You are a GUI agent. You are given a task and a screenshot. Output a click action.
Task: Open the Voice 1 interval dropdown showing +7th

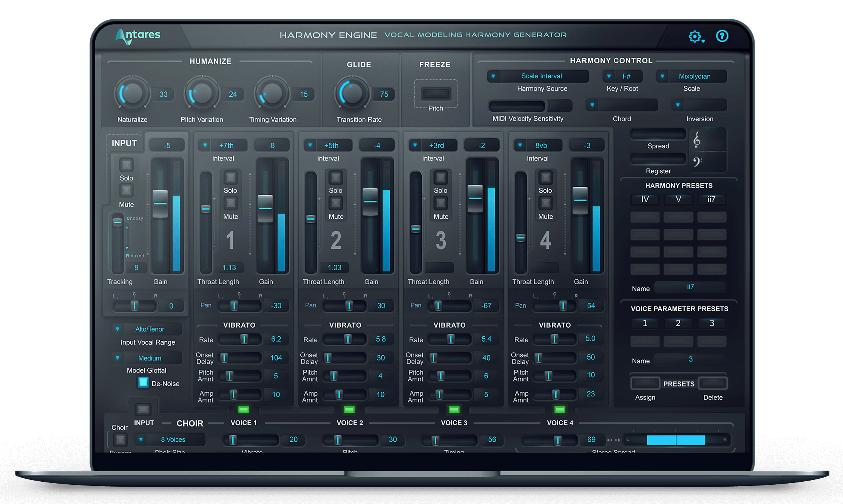coord(227,145)
